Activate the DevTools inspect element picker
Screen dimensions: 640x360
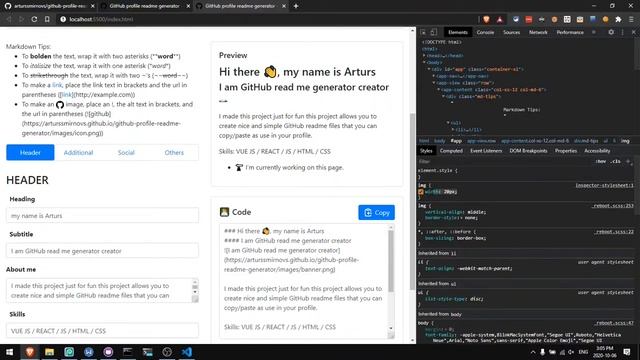423,32
